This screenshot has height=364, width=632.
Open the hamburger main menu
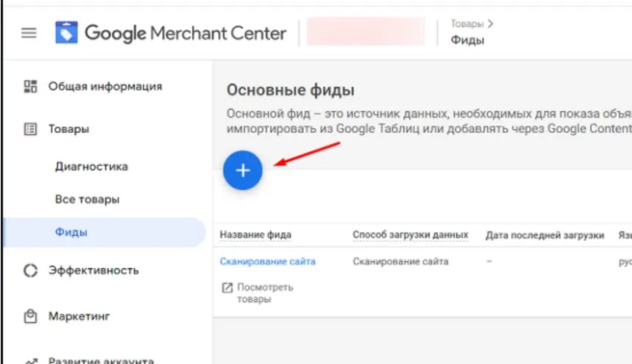tap(29, 32)
